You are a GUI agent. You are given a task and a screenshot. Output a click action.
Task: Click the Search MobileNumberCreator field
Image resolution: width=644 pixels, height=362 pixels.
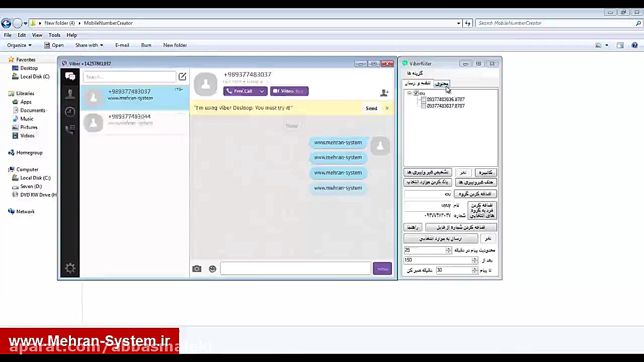click(555, 23)
